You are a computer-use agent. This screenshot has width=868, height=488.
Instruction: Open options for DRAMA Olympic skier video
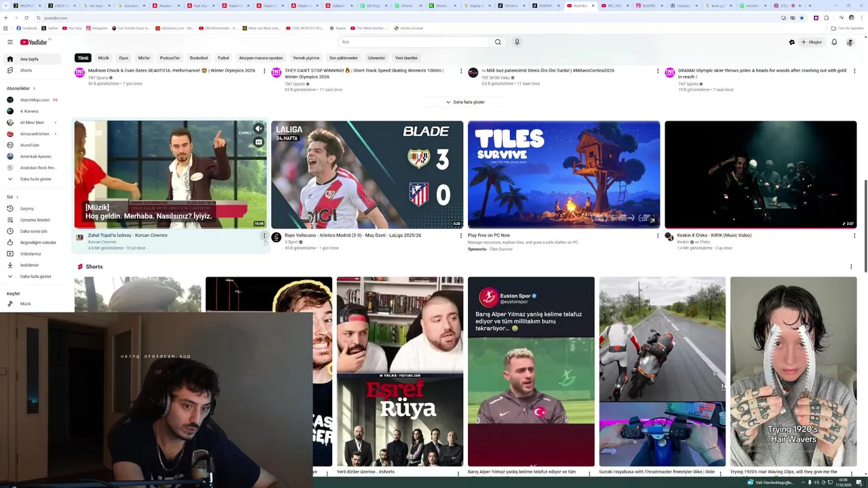point(854,71)
